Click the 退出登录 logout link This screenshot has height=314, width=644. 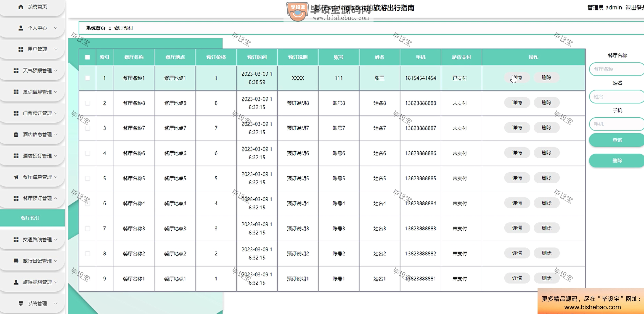(634, 8)
